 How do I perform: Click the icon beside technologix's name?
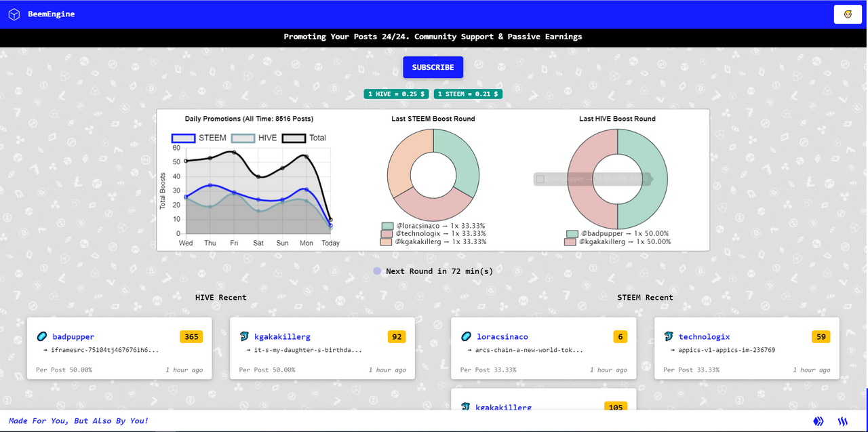point(669,336)
